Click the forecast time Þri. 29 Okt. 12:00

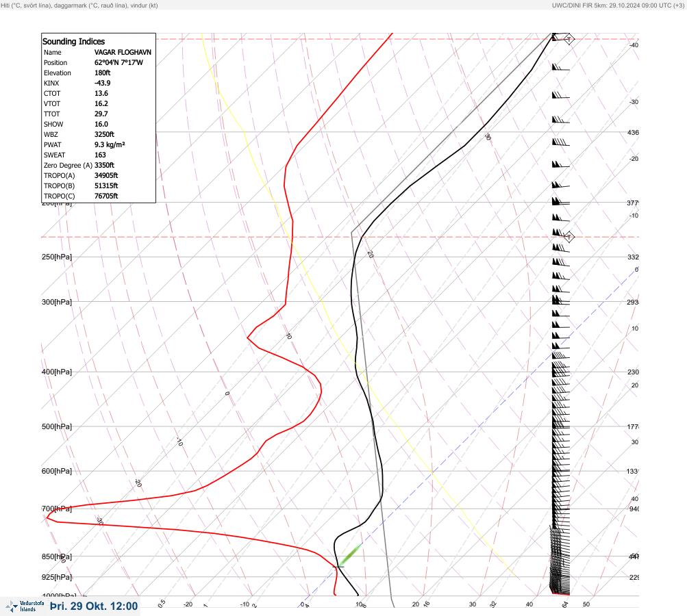[x=94, y=606]
